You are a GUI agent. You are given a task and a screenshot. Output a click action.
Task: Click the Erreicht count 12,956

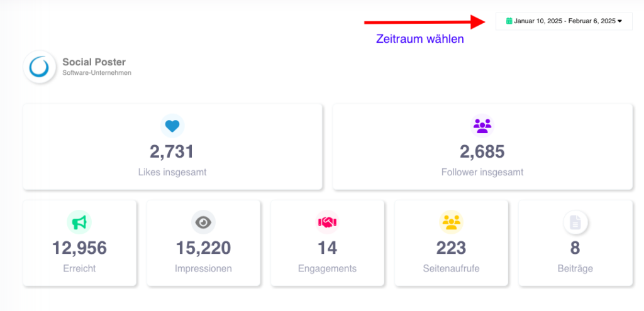click(79, 248)
